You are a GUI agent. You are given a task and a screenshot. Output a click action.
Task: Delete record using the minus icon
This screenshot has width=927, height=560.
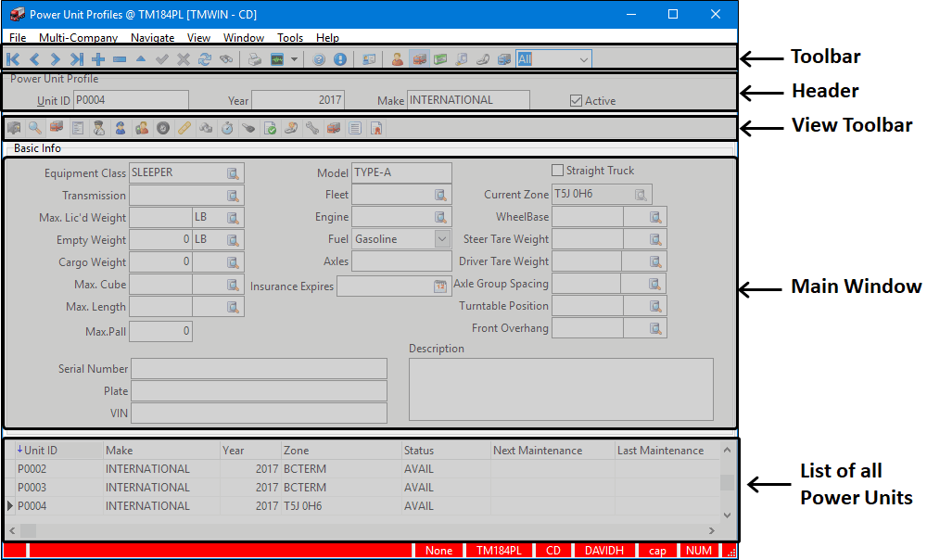click(x=120, y=59)
